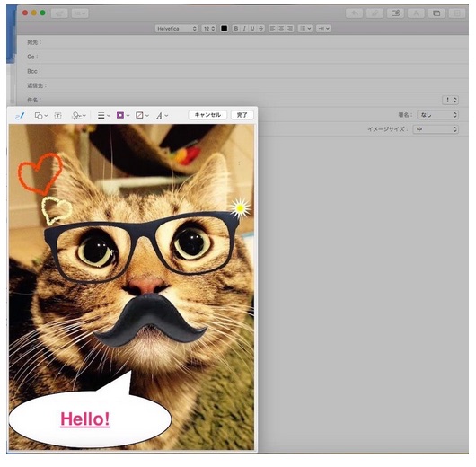Click the 完了 button

(242, 115)
